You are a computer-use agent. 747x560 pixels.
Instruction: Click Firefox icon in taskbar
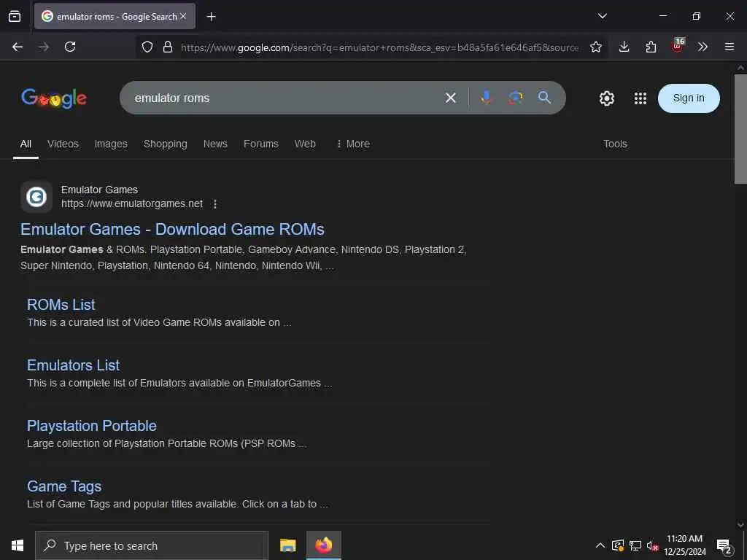[x=323, y=545]
